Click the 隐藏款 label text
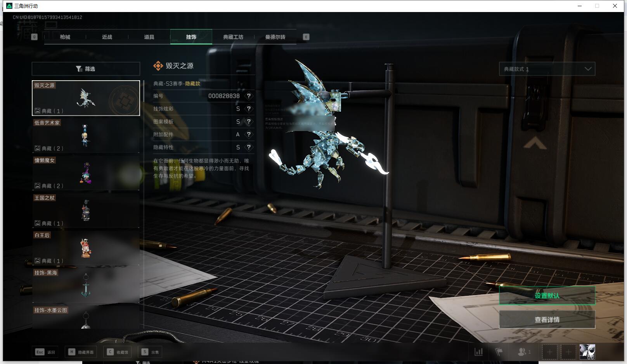 (192, 84)
